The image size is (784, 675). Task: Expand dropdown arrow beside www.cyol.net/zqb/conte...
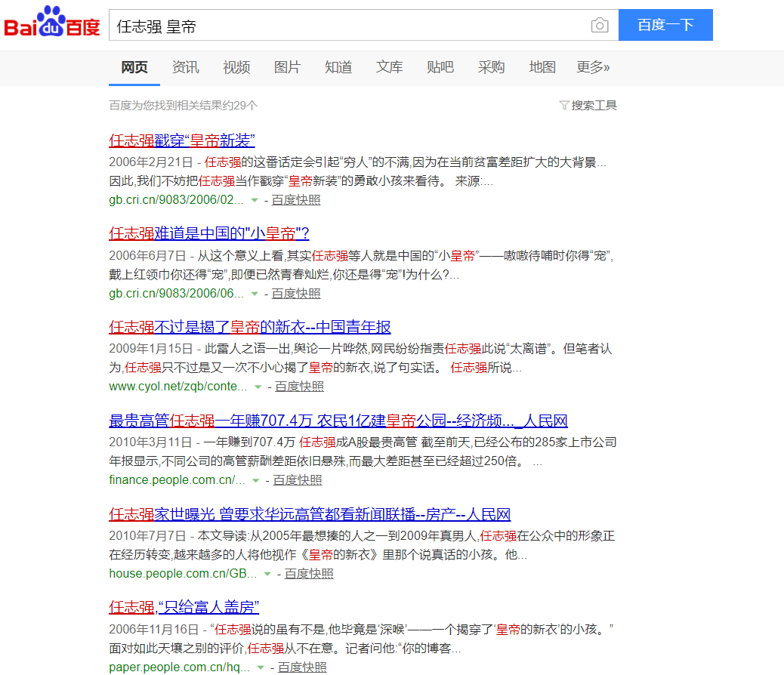coord(258,387)
